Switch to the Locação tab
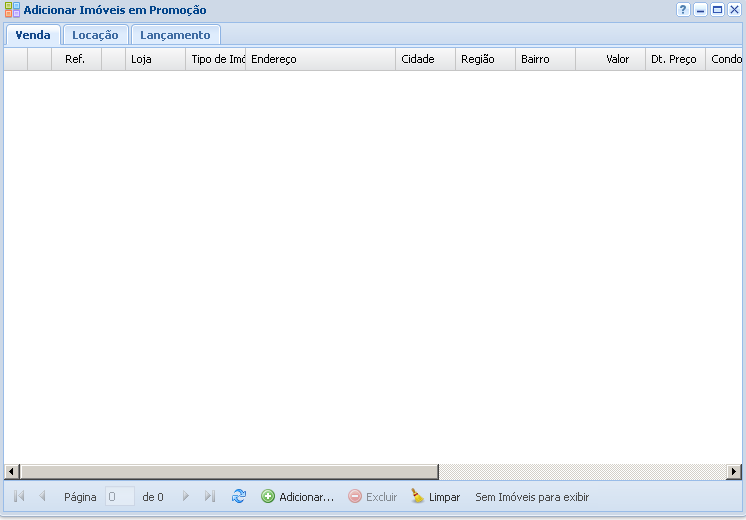746x520 pixels. point(95,35)
